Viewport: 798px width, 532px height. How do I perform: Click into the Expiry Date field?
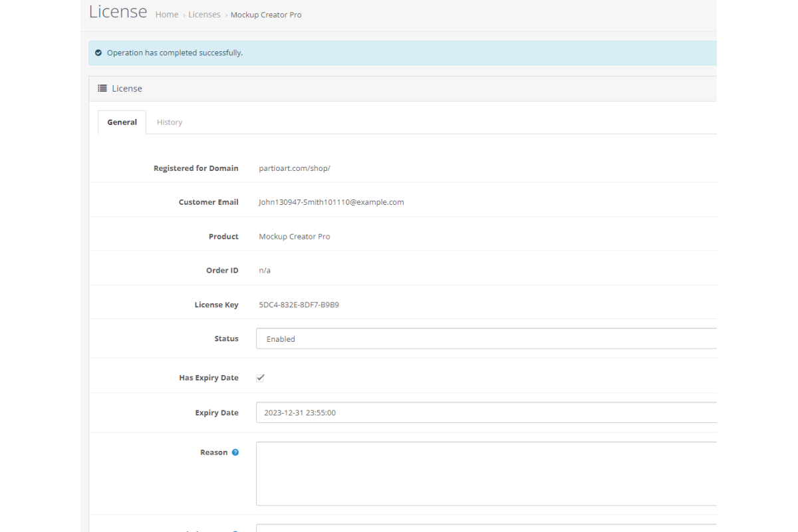(485, 412)
